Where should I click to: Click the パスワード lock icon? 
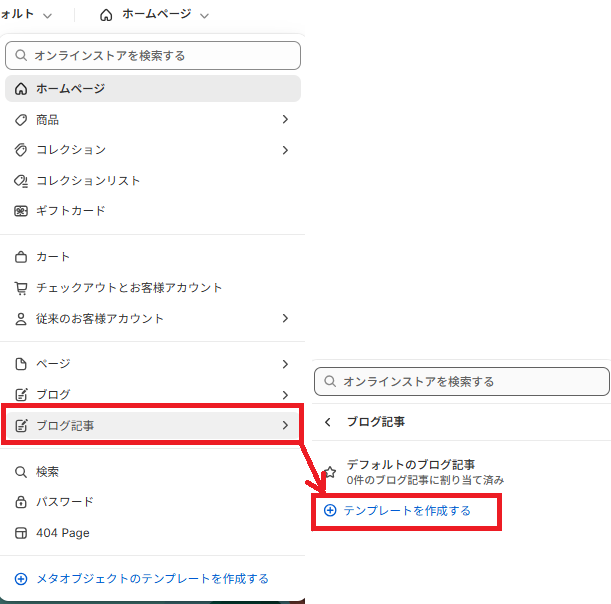tap(21, 502)
